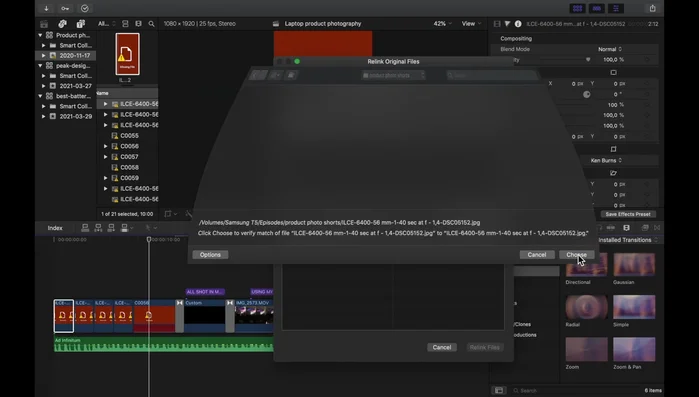Collapse the Product ph... library

click(x=40, y=35)
